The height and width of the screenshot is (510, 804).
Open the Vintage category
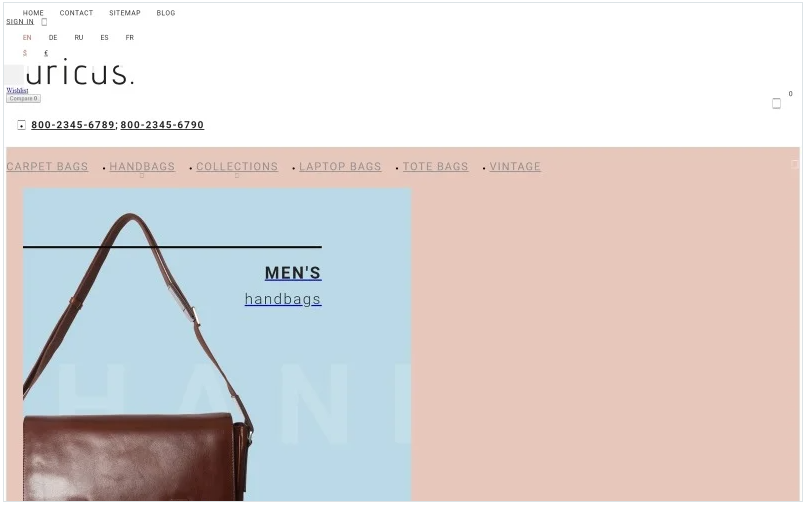(x=515, y=167)
